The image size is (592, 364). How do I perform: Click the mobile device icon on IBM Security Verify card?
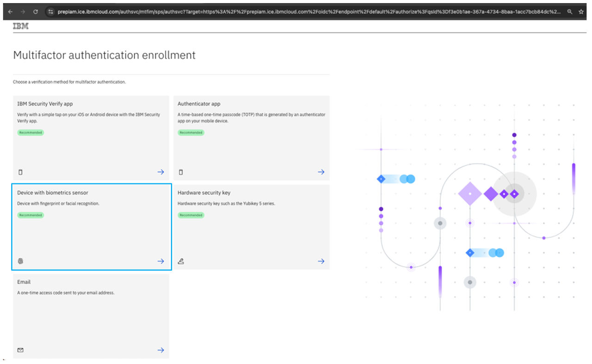coord(20,172)
